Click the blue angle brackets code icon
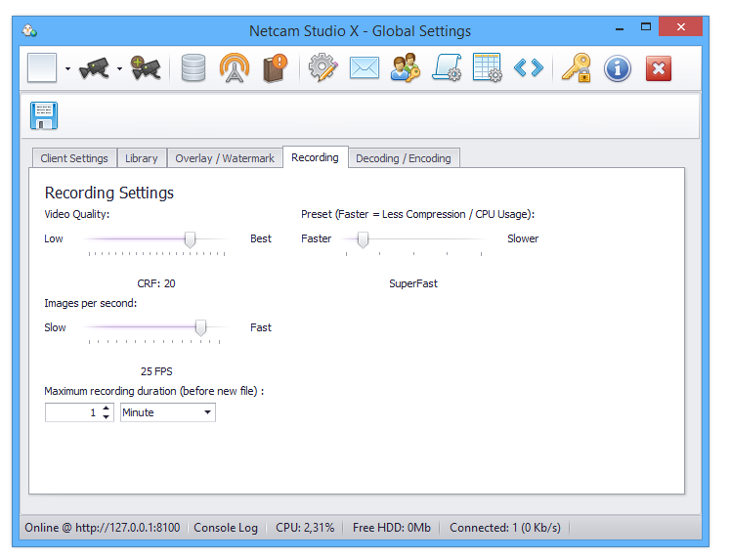The width and height of the screenshot is (731, 560). coord(528,68)
